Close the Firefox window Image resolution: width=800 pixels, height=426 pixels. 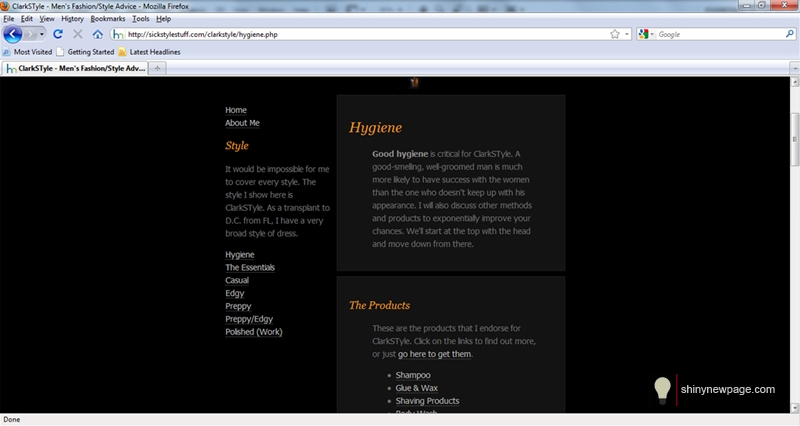click(784, 5)
